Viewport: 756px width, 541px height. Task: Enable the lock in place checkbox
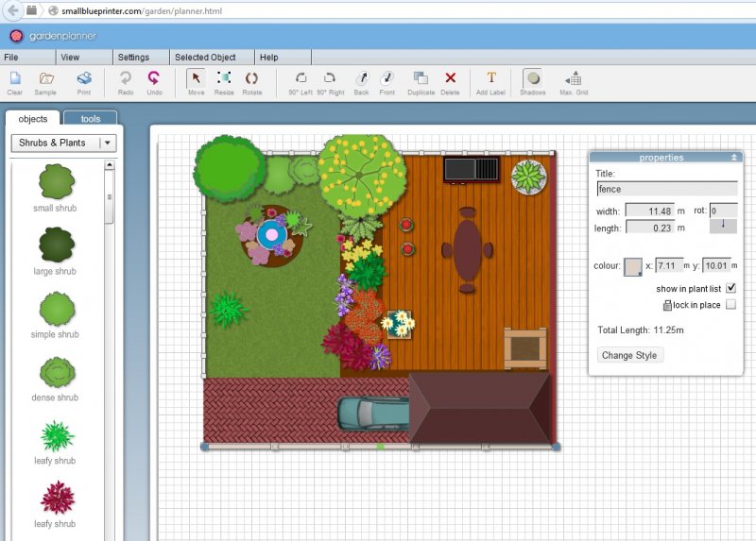click(x=730, y=304)
